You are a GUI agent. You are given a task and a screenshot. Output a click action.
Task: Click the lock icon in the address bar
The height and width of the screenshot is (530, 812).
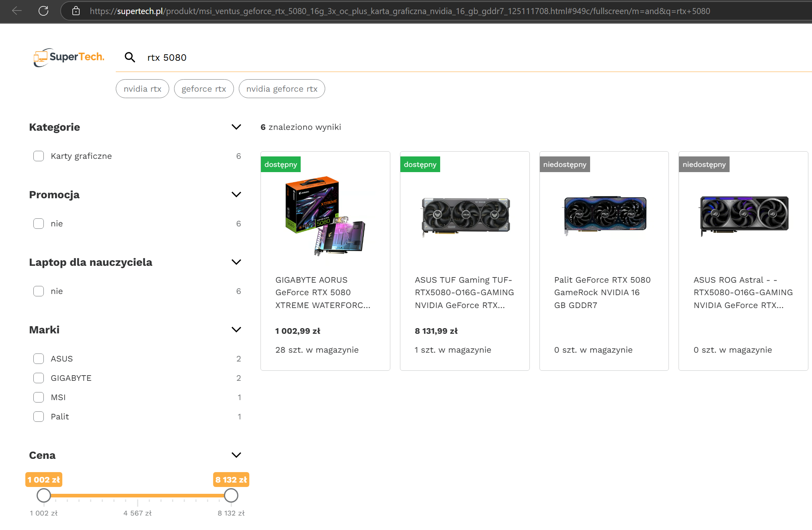pyautogui.click(x=76, y=11)
